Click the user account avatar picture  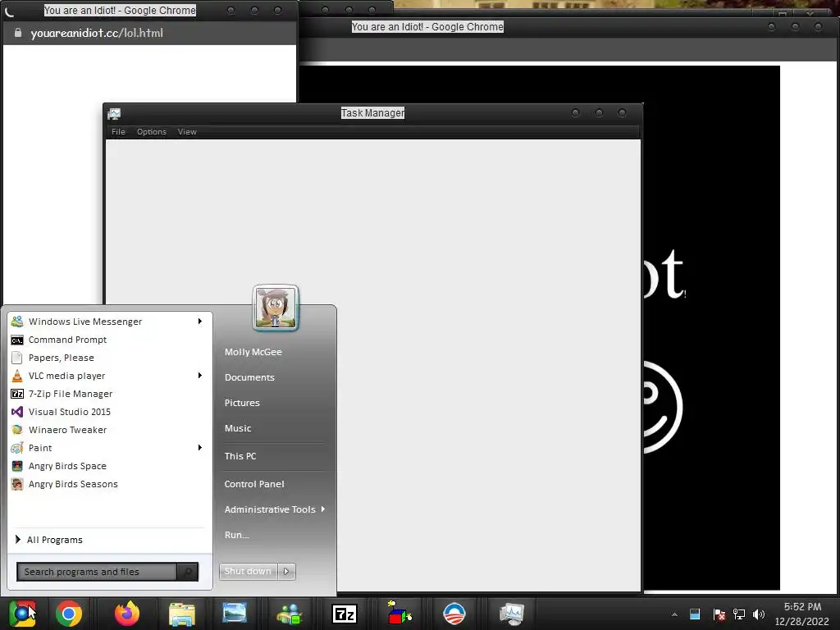point(276,308)
